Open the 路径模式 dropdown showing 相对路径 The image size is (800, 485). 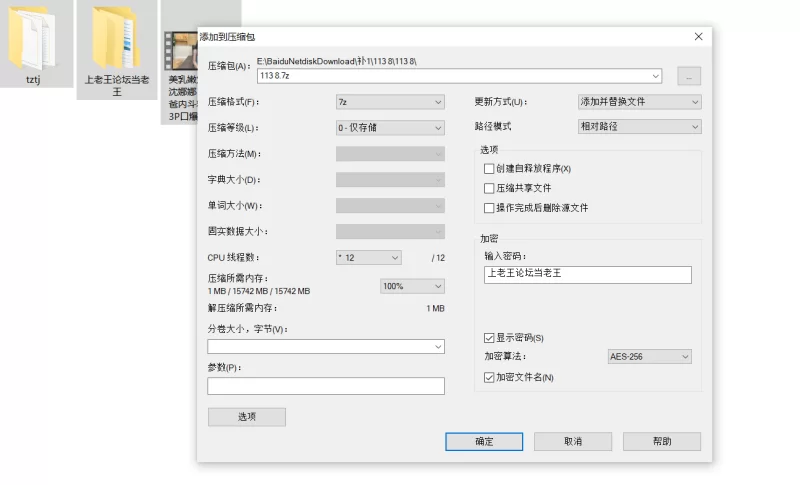pyautogui.click(x=639, y=126)
